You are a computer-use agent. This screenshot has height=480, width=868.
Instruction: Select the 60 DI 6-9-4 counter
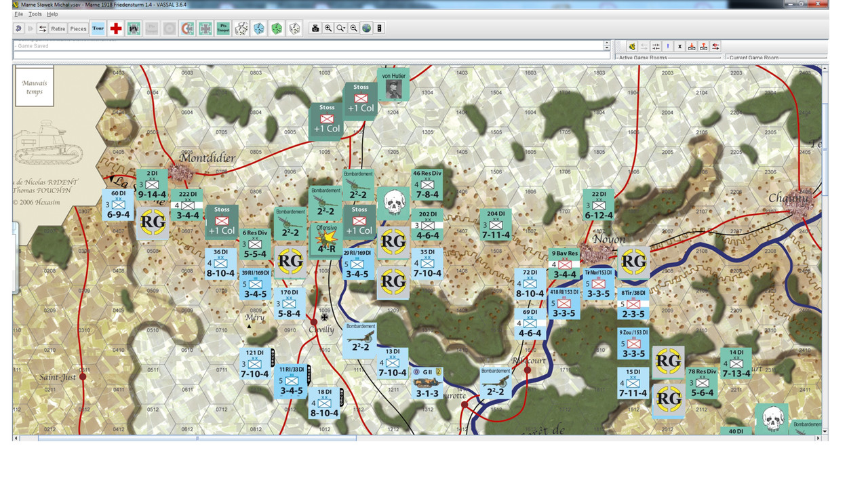click(x=119, y=205)
